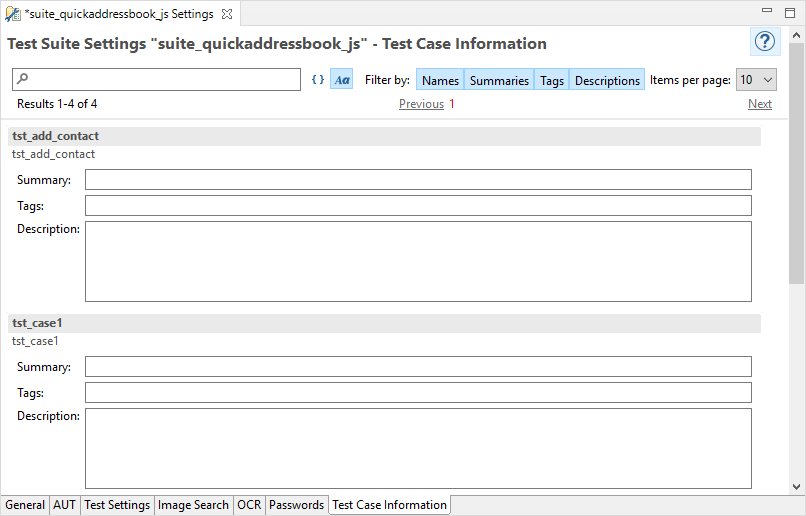
Task: Switch to the Passwords tab
Action: point(296,505)
